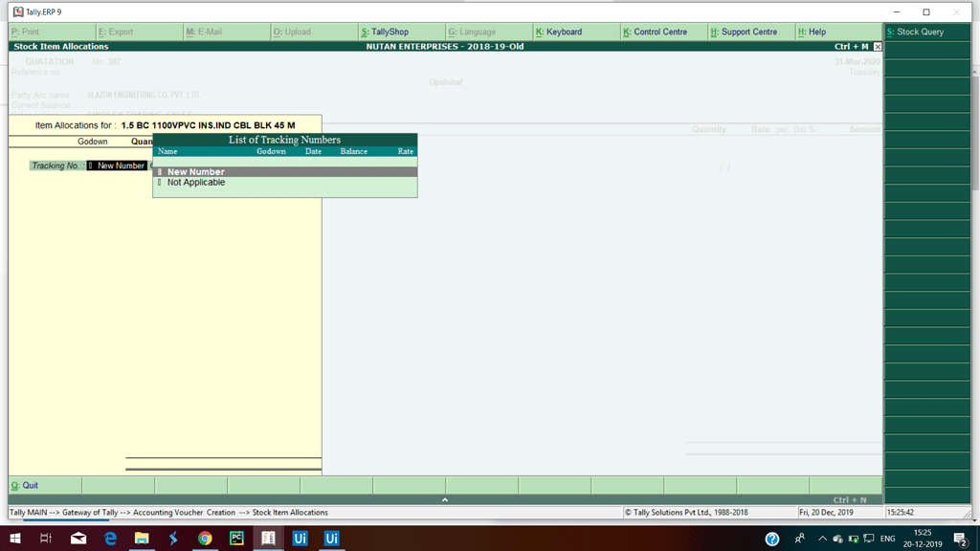Click the Godown column header in the tracking list
The width and height of the screenshot is (980, 551).
(271, 152)
